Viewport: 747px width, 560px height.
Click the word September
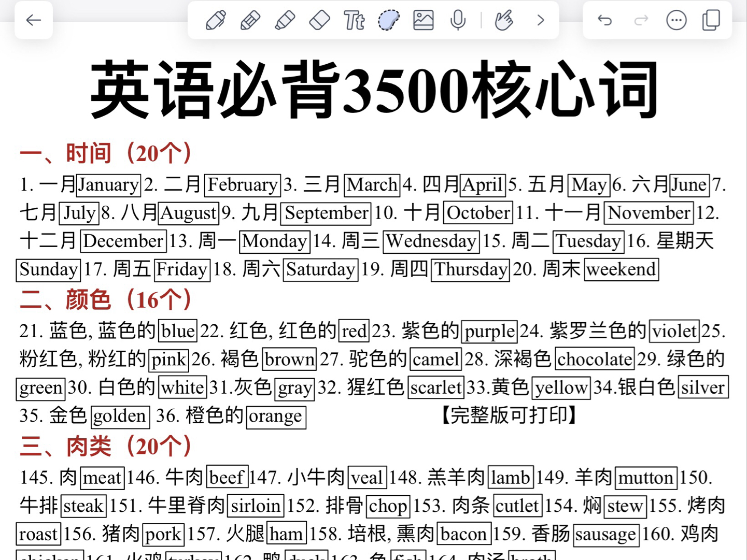[x=326, y=213]
